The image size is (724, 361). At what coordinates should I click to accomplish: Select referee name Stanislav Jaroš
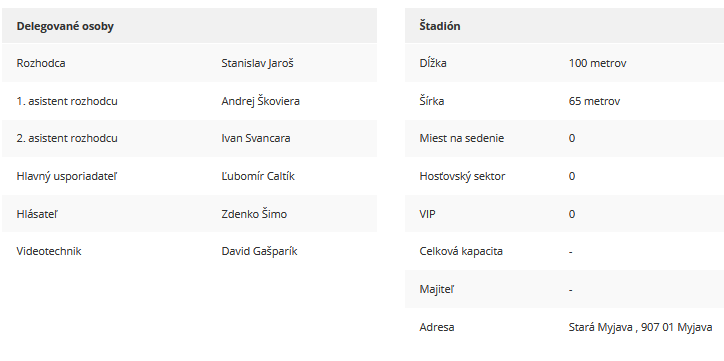click(257, 63)
